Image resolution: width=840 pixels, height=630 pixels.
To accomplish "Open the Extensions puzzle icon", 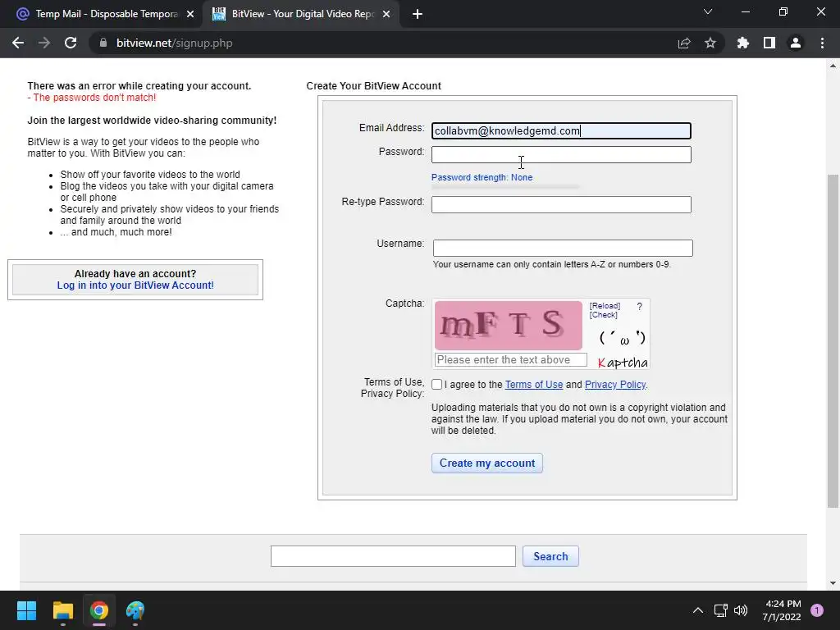I will click(x=743, y=43).
